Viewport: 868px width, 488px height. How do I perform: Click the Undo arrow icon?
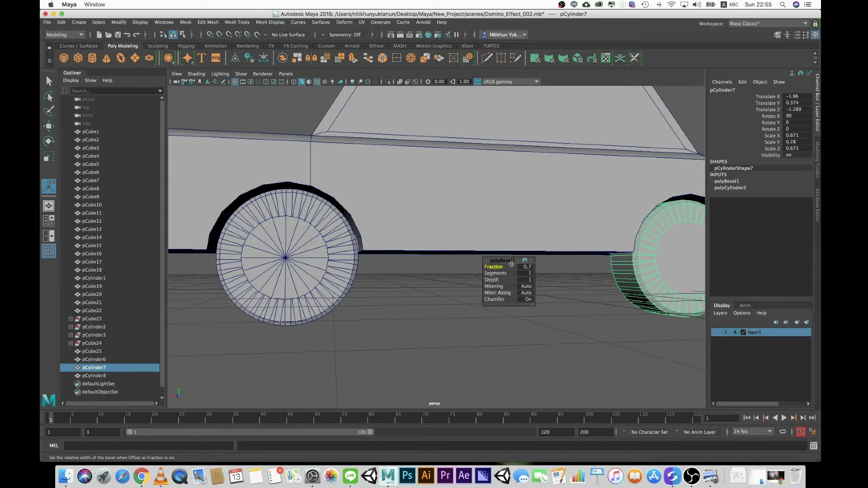[x=127, y=35]
